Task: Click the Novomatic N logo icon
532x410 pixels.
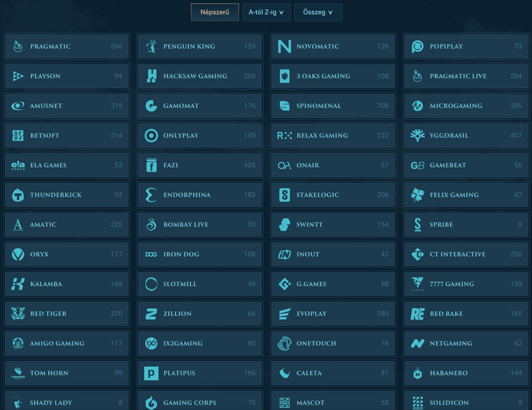Action: coord(284,46)
